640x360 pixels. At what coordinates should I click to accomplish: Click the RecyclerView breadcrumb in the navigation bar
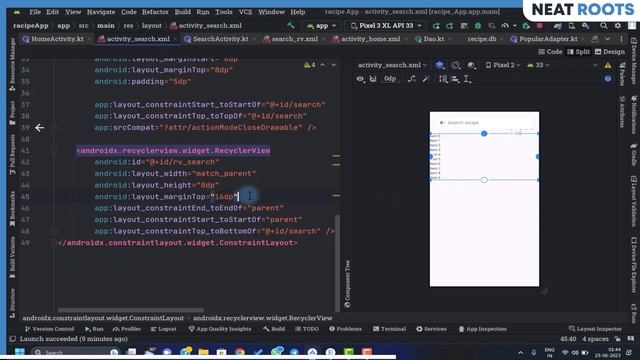click(x=263, y=318)
